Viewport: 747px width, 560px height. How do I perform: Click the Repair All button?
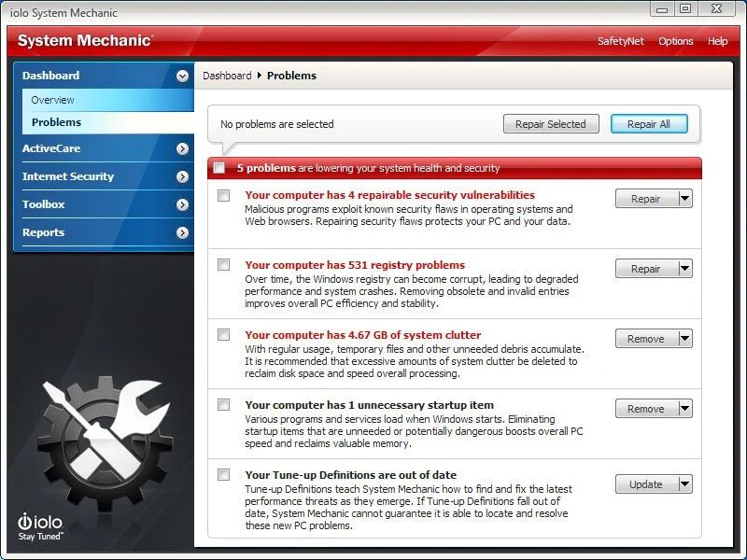[x=649, y=123]
